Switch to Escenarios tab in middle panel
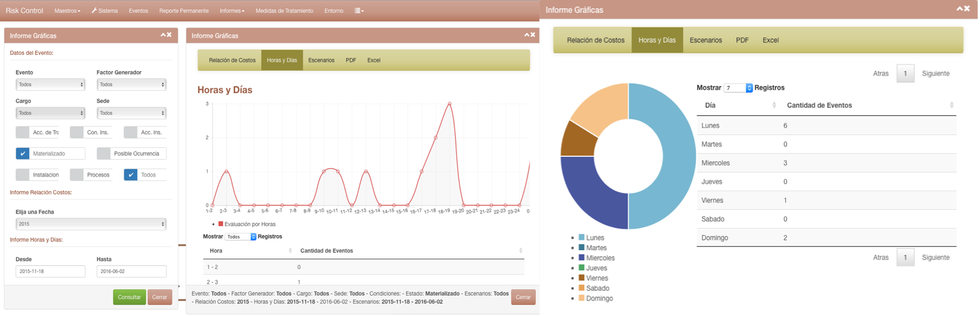This screenshot has width=980, height=316. click(x=321, y=61)
